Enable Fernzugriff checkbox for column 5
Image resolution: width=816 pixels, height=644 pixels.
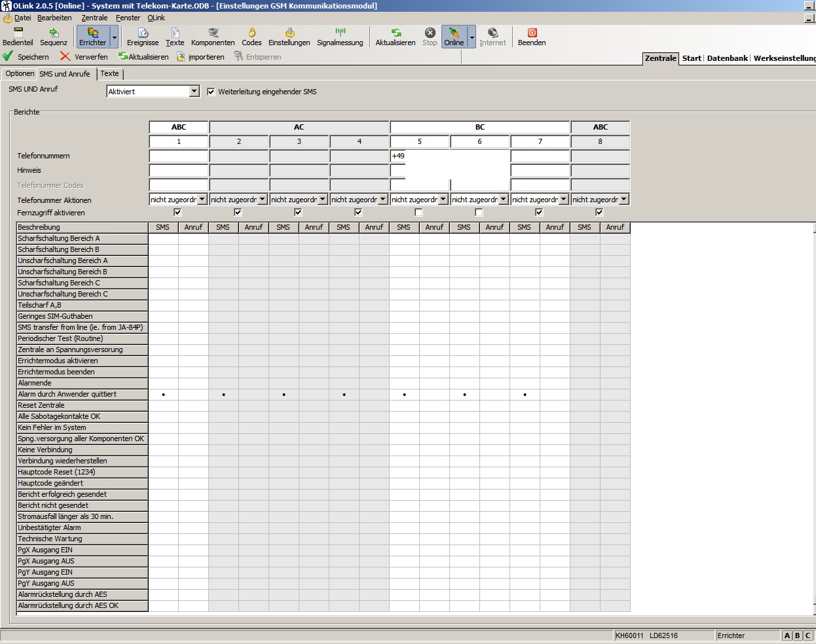418,213
